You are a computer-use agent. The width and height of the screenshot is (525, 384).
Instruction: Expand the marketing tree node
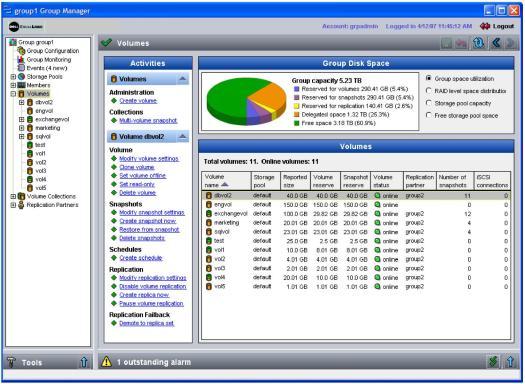click(22, 128)
